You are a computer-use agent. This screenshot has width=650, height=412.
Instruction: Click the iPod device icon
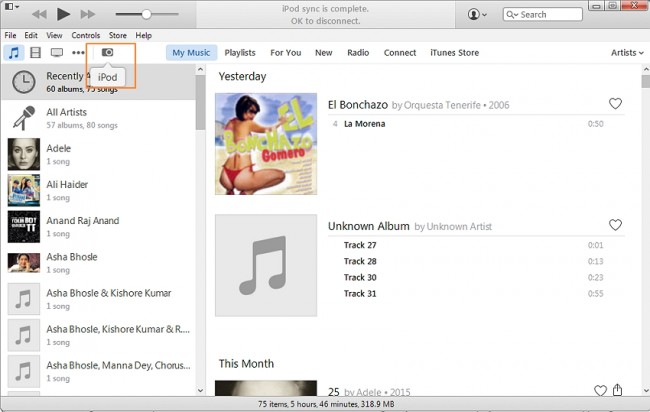click(107, 52)
